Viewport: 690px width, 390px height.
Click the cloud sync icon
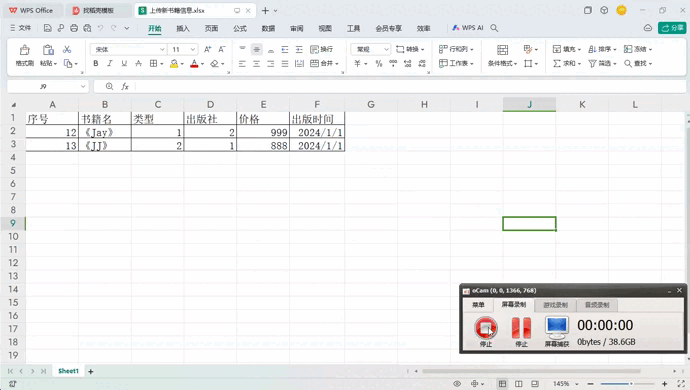[x=648, y=28]
